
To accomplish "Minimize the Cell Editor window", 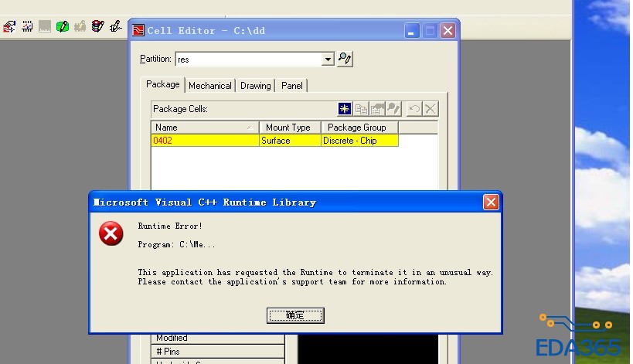I will tap(412, 31).
